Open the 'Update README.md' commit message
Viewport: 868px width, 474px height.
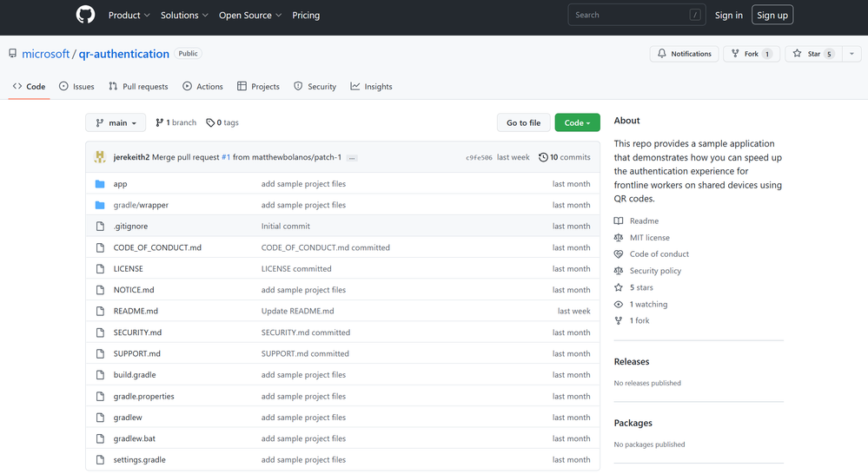298,311
